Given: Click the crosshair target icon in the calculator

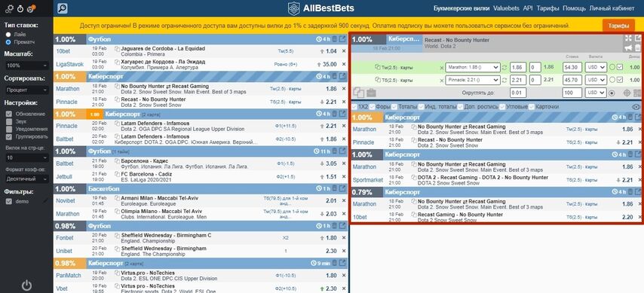Looking at the screenshot, I should pyautogui.click(x=627, y=93).
